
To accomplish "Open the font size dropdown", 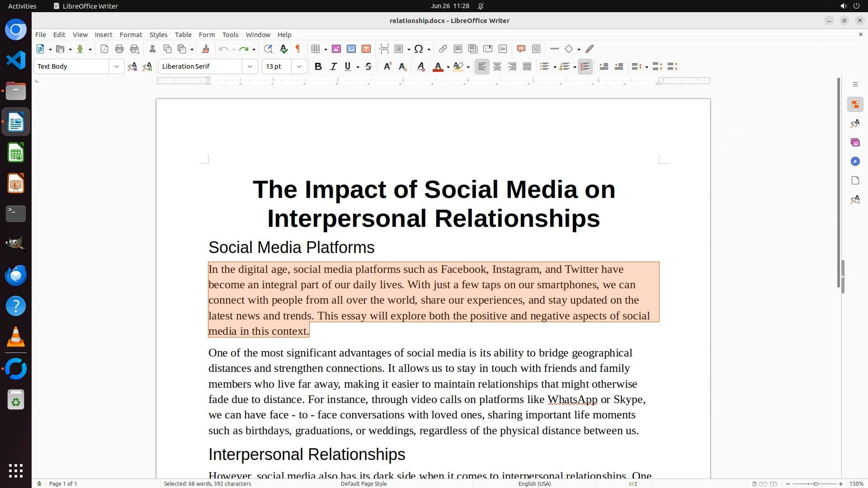I will tap(299, 67).
